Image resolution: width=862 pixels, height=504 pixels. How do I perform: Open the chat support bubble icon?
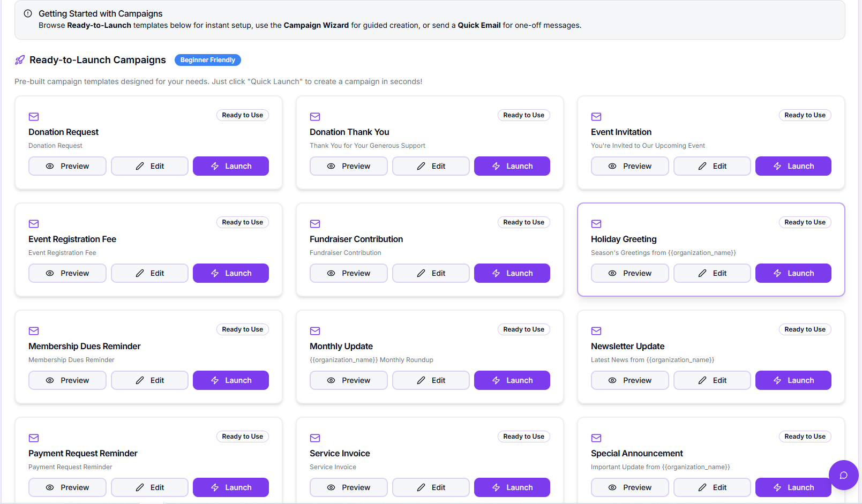pyautogui.click(x=843, y=475)
